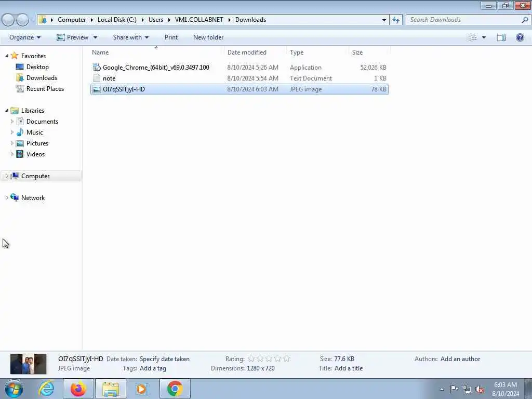Sort by the Type column header
Image resolution: width=532 pixels, height=399 pixels.
tap(317, 52)
